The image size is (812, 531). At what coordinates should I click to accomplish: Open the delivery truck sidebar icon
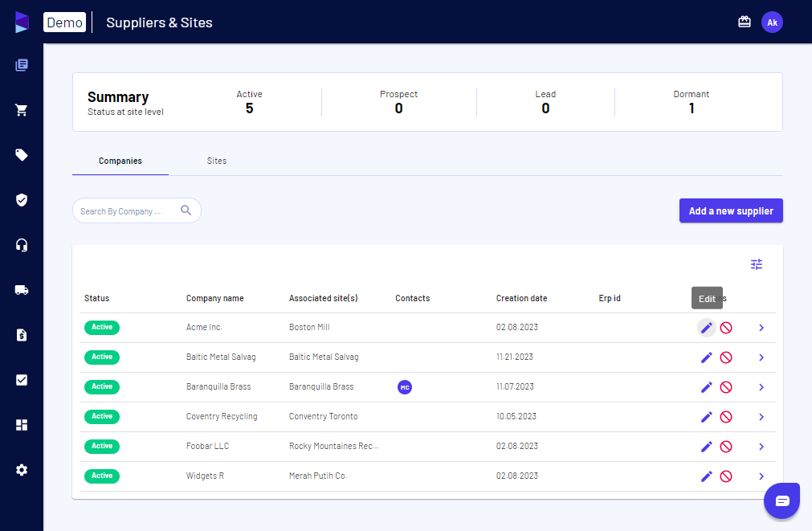click(22, 290)
